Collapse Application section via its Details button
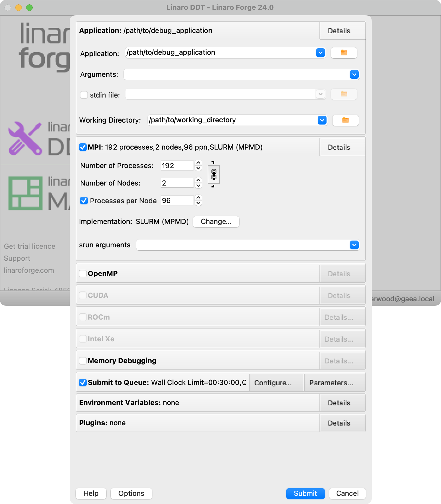This screenshot has width=441, height=504. point(342,31)
